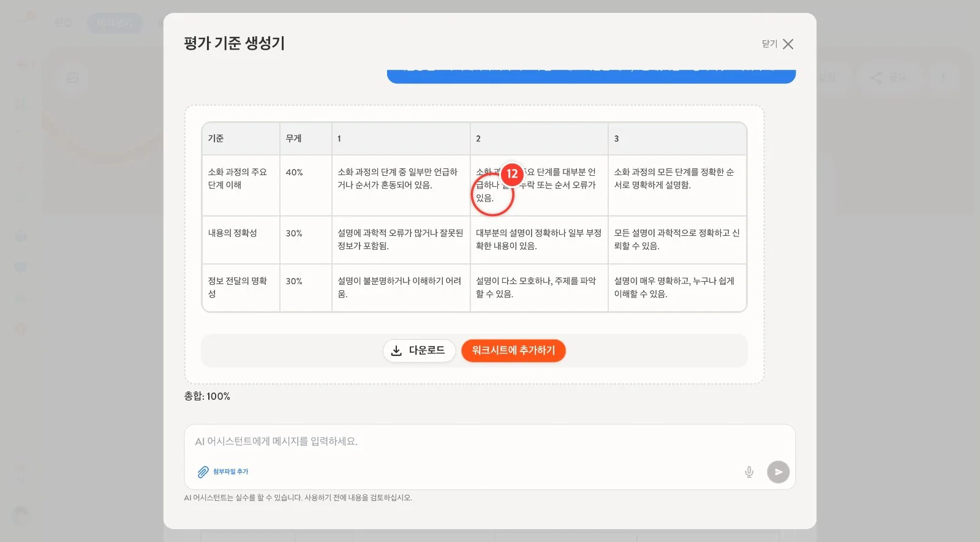980x542 pixels.
Task: Select the 무게 column header
Action: point(306,138)
